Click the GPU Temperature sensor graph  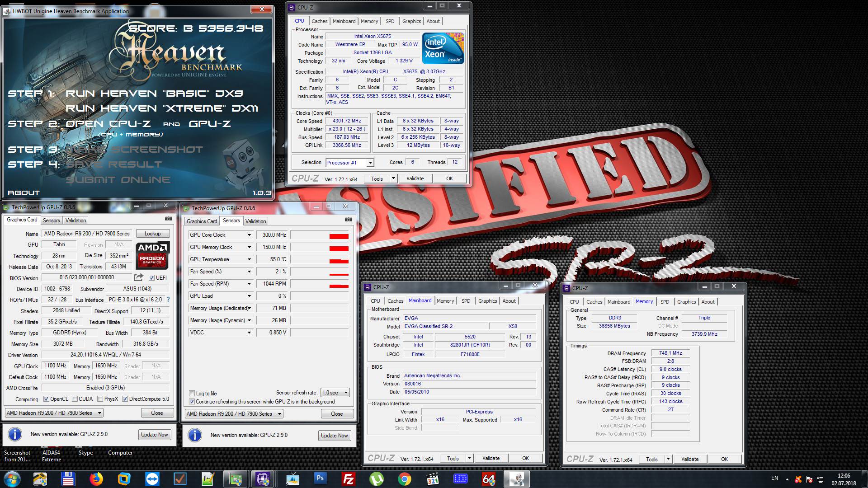tap(319, 259)
